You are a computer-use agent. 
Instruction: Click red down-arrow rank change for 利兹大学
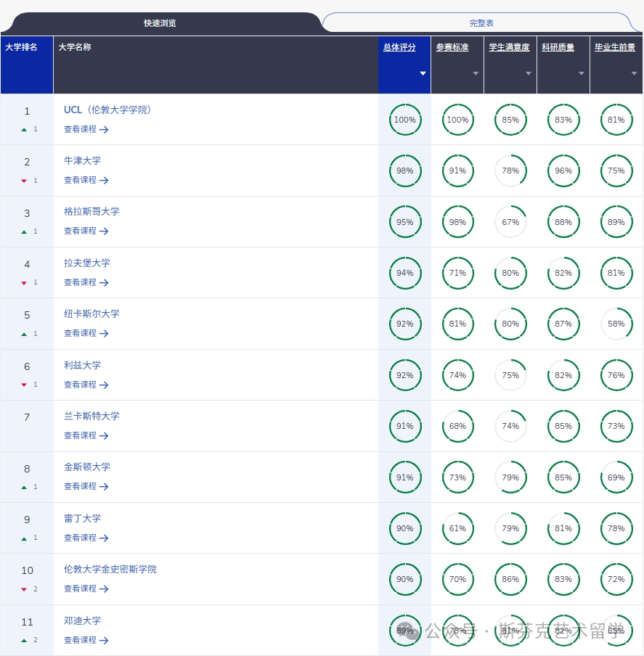click(24, 385)
